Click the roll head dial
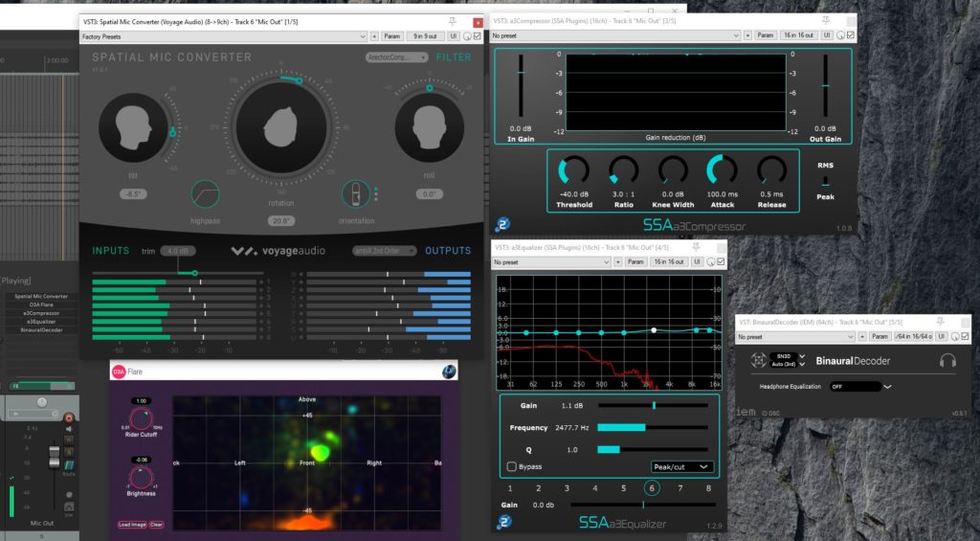This screenshot has height=541, width=980. (430, 127)
